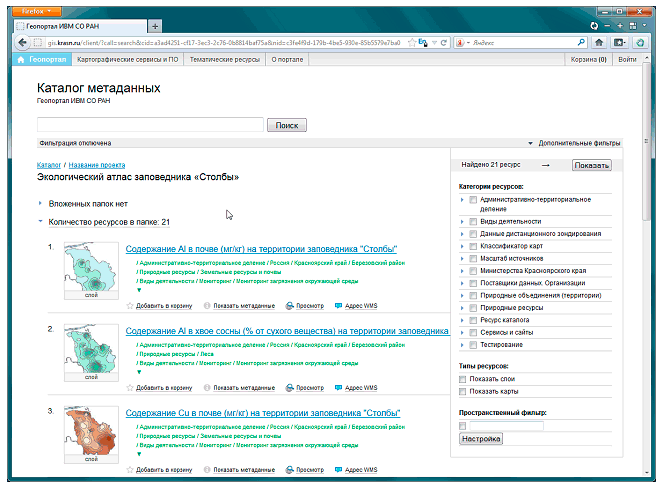The width and height of the screenshot is (663, 486).
Task: Enable the 'Показать слои' checkbox
Action: pyautogui.click(x=462, y=379)
